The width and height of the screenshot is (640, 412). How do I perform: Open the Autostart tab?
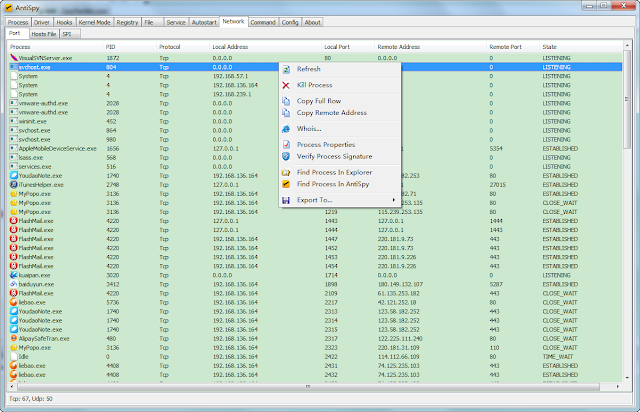tap(204, 22)
